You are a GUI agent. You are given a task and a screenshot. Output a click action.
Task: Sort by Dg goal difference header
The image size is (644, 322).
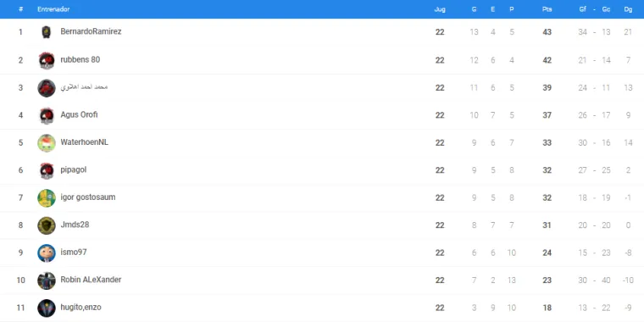pos(628,9)
